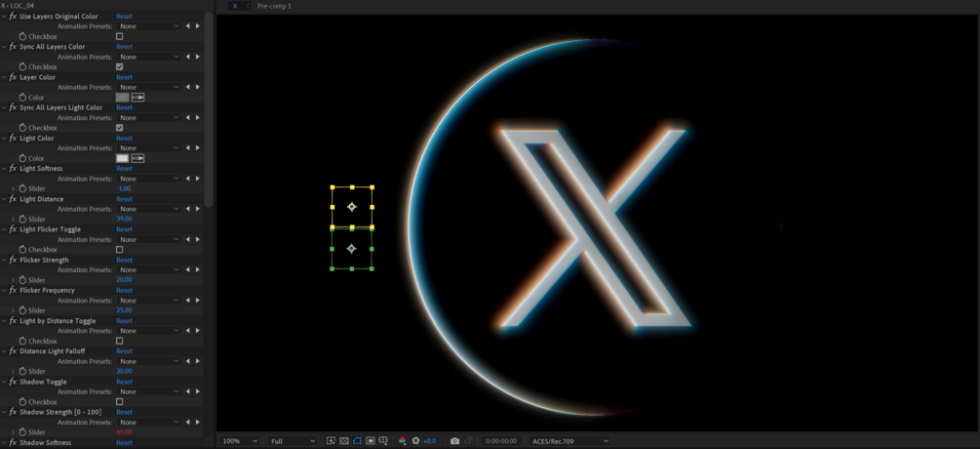Next animation preset arrow for Layer Color

198,88
